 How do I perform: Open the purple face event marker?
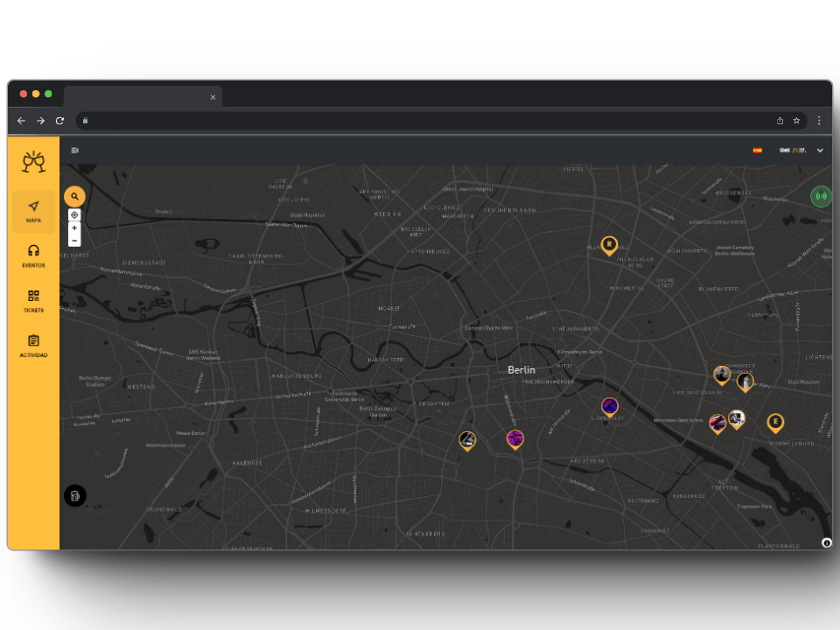[x=515, y=439]
